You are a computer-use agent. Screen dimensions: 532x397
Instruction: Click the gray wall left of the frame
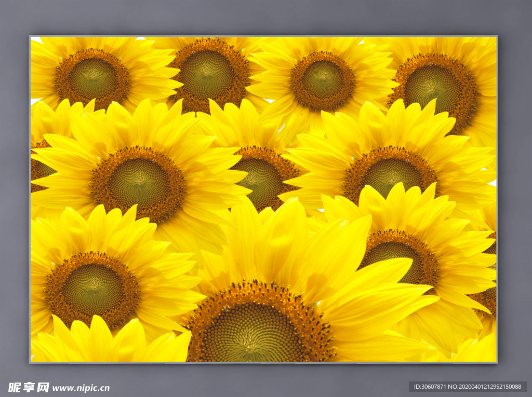point(14,197)
